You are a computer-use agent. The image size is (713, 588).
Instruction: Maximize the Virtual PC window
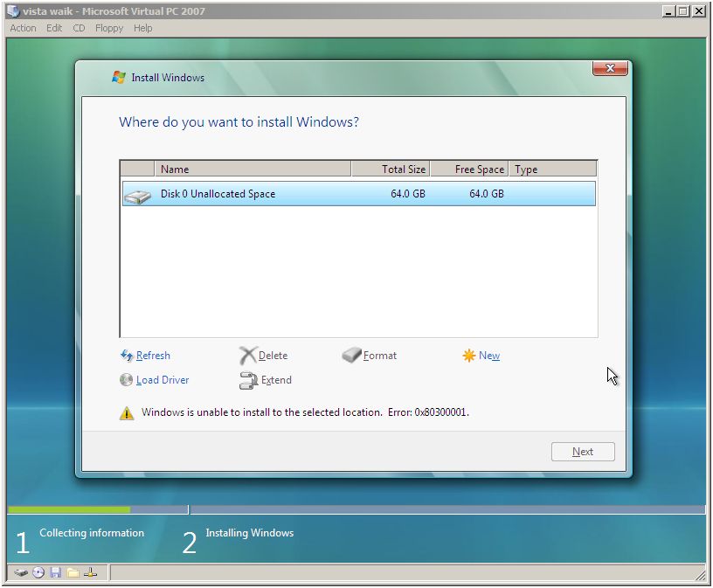click(682, 10)
